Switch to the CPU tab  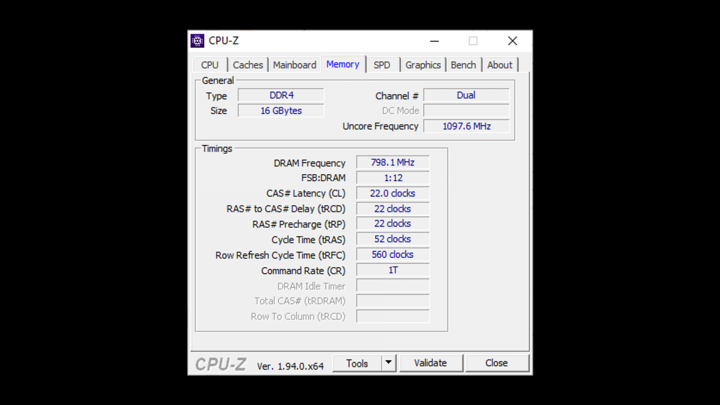[209, 65]
